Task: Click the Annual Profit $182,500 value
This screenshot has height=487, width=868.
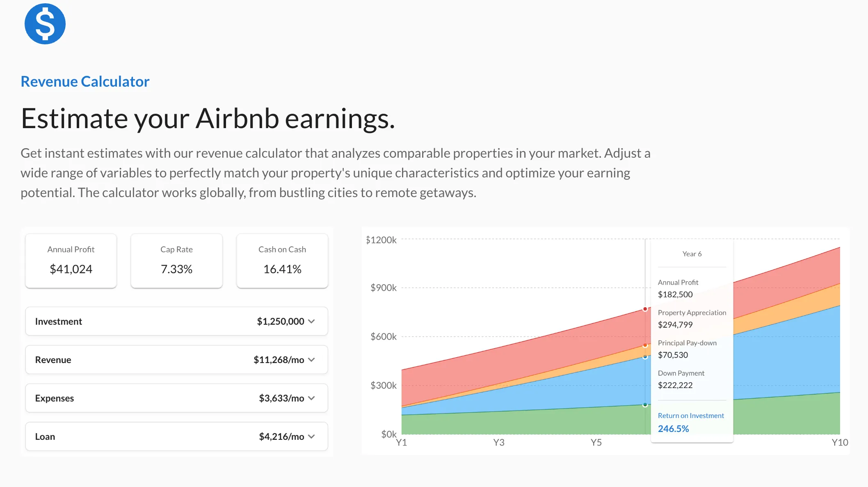Action: pos(675,294)
